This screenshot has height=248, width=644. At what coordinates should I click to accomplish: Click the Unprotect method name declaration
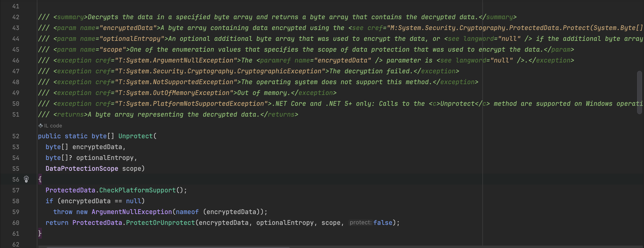(x=135, y=136)
